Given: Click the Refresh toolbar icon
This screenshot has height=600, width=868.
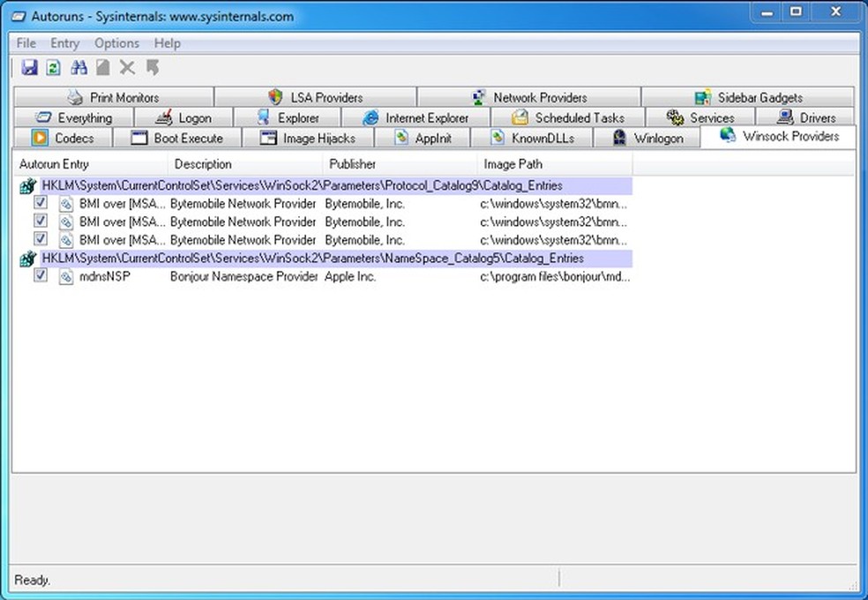Looking at the screenshot, I should (53, 68).
